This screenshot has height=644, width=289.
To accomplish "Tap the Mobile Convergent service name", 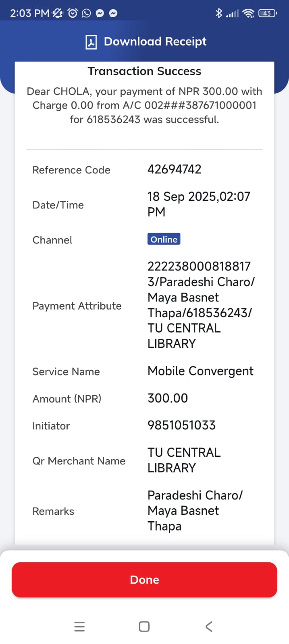I will pos(200,371).
